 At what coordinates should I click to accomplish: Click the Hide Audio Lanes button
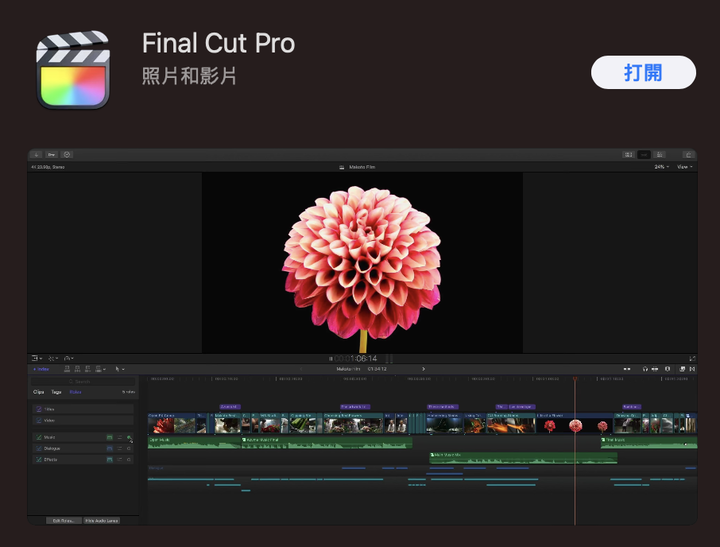[102, 520]
